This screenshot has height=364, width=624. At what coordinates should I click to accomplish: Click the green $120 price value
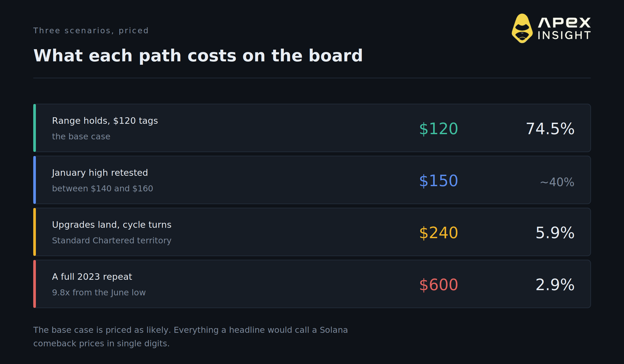pos(439,129)
